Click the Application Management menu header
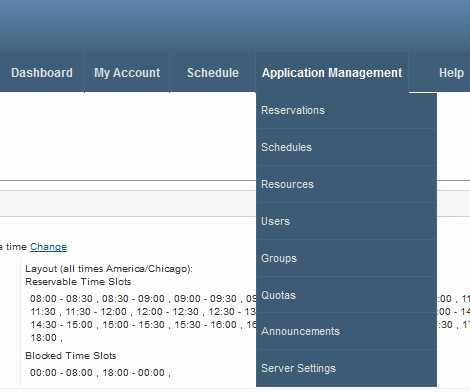The height and width of the screenshot is (392, 470). [332, 73]
